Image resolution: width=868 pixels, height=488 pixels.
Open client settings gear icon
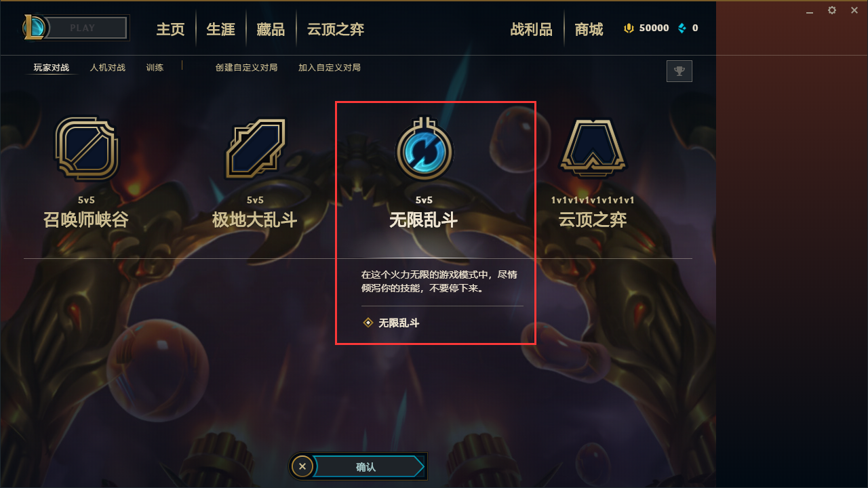tap(832, 10)
